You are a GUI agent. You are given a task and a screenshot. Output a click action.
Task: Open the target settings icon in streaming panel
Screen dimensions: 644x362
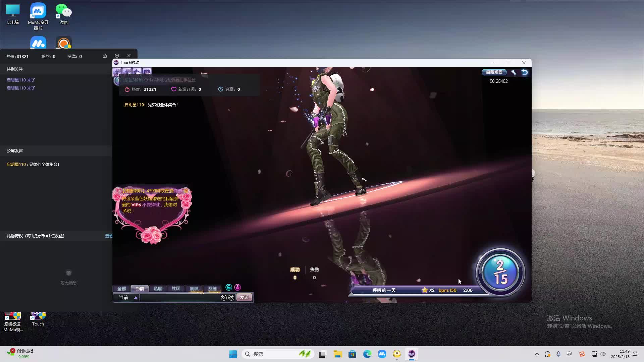tap(117, 56)
